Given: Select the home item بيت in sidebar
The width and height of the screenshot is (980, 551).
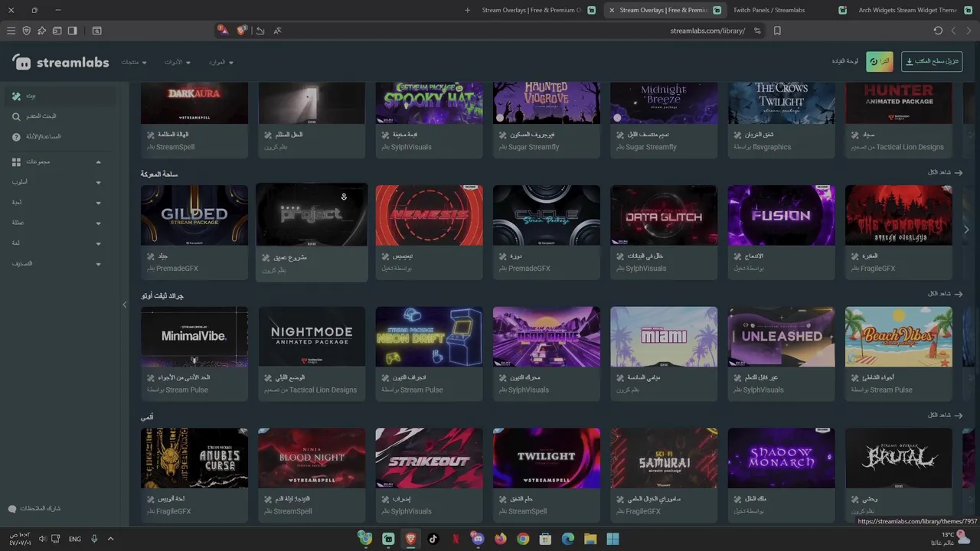Looking at the screenshot, I should tap(60, 96).
